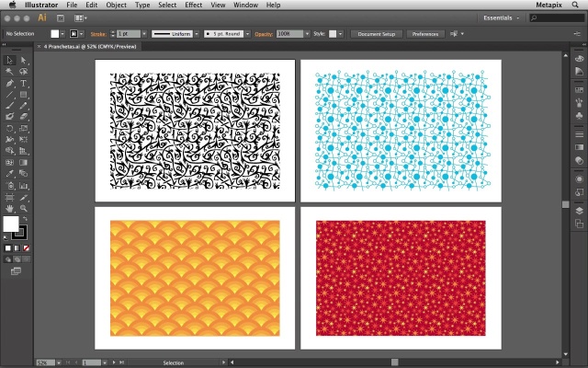Swap fill and stroke colors
This screenshot has width=588, height=368.
(25, 219)
